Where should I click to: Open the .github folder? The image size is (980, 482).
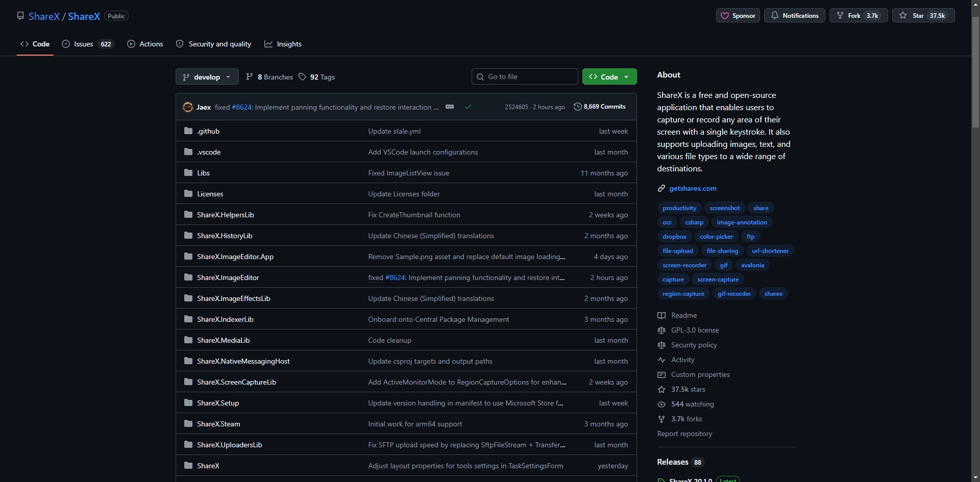click(x=208, y=131)
